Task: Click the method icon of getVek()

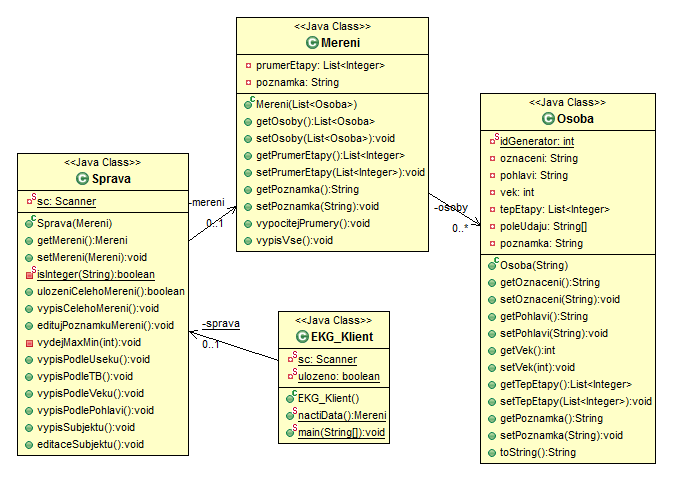Action: (492, 351)
